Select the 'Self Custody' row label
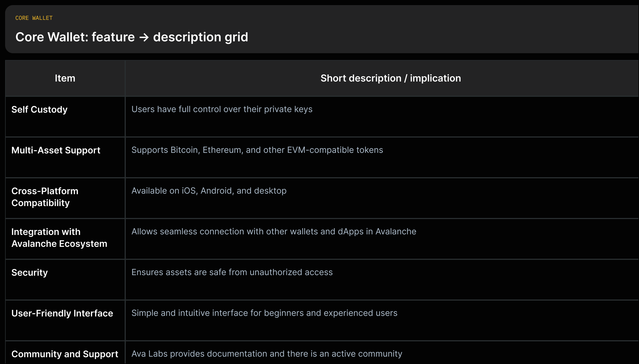 tap(39, 110)
